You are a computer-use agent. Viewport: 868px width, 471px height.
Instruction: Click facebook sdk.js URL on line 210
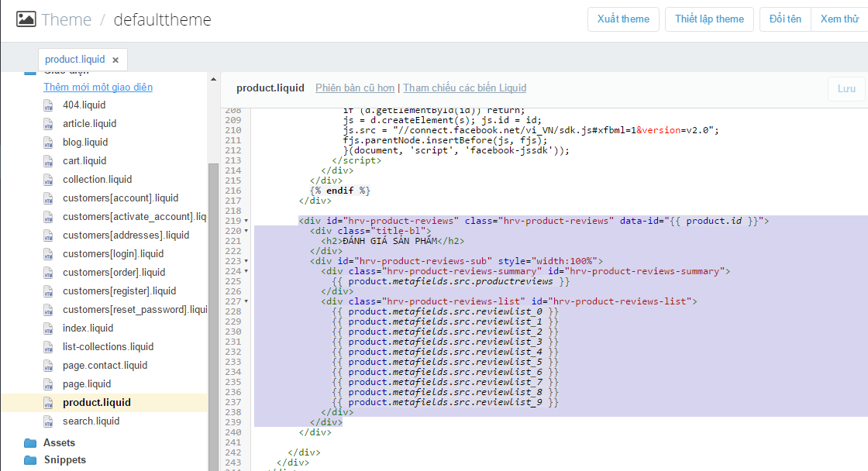[x=553, y=130]
